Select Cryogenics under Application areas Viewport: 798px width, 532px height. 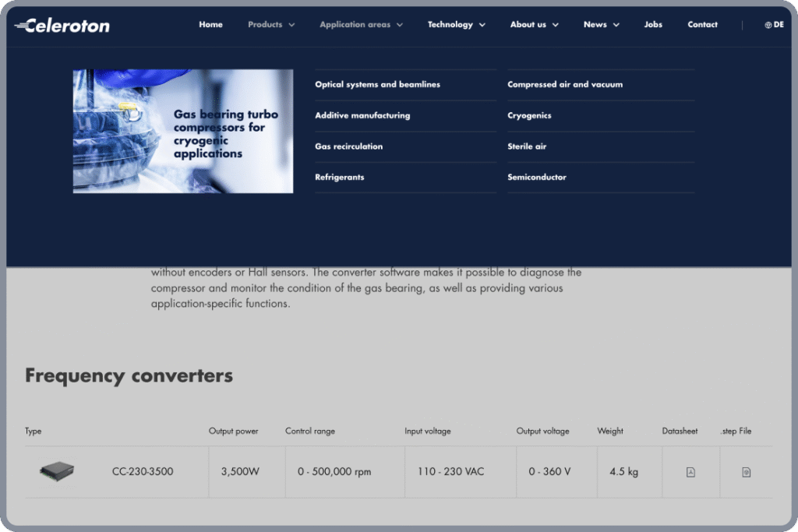click(529, 115)
